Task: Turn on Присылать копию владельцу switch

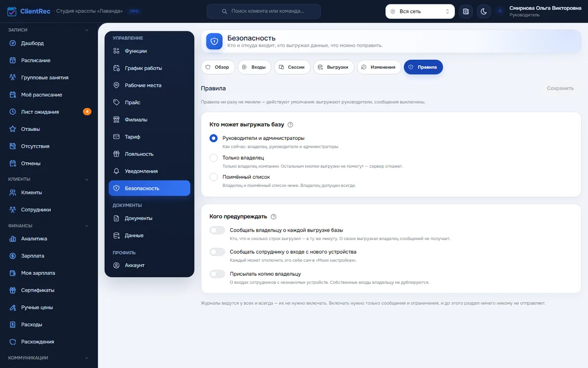Action: click(217, 274)
